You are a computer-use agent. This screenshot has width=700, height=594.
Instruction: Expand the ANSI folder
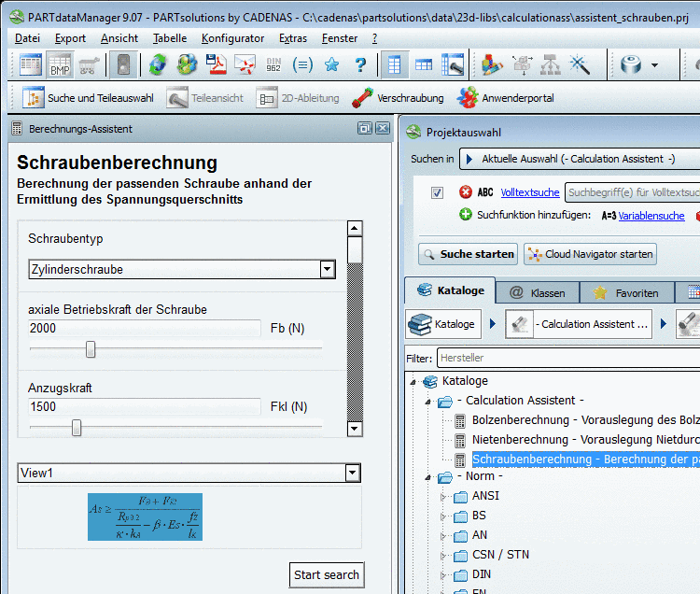pos(442,497)
